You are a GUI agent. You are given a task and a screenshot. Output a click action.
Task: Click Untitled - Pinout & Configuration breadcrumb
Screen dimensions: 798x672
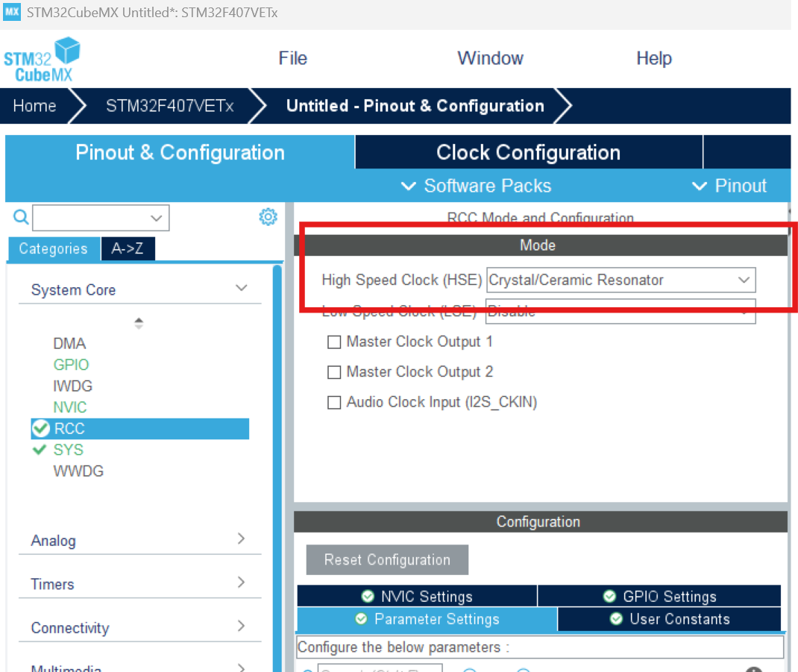coord(415,106)
